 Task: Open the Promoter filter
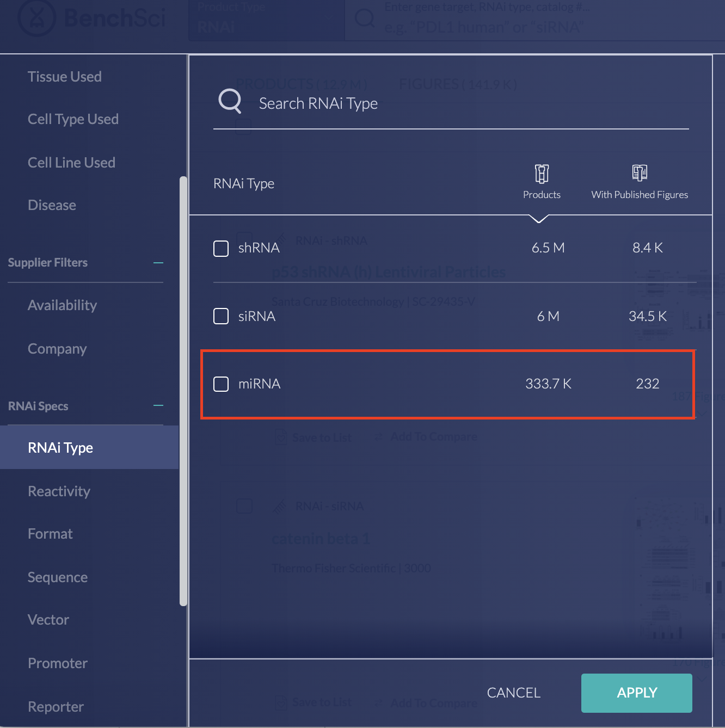(58, 663)
